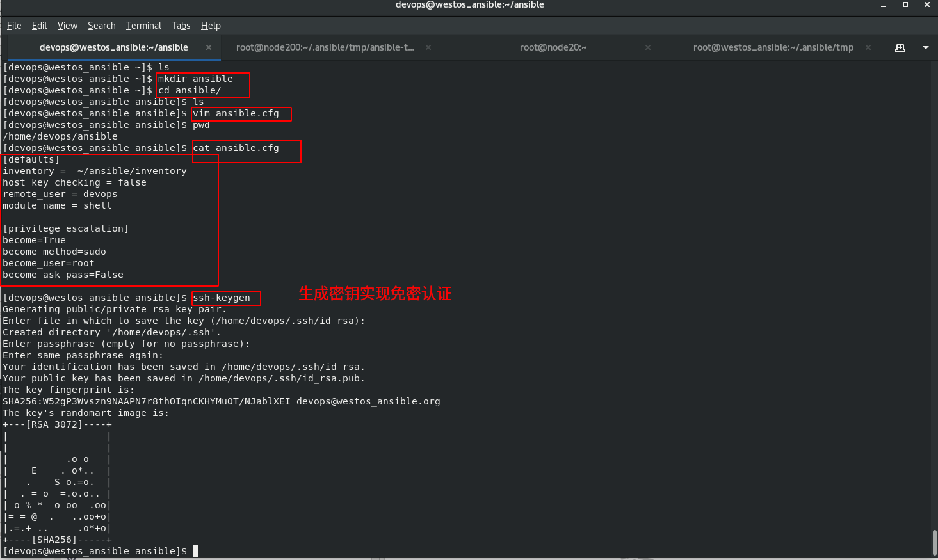938x560 pixels.
Task: Open the Help menu
Action: [211, 26]
